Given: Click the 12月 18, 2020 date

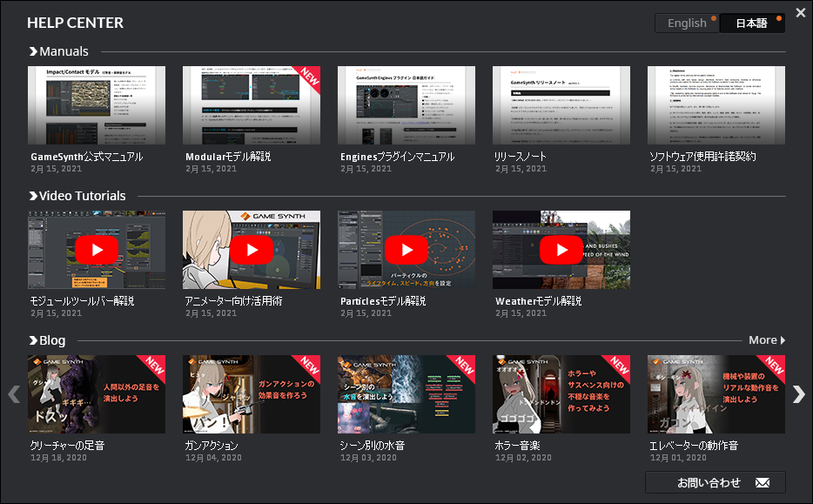Looking at the screenshot, I should (x=58, y=458).
